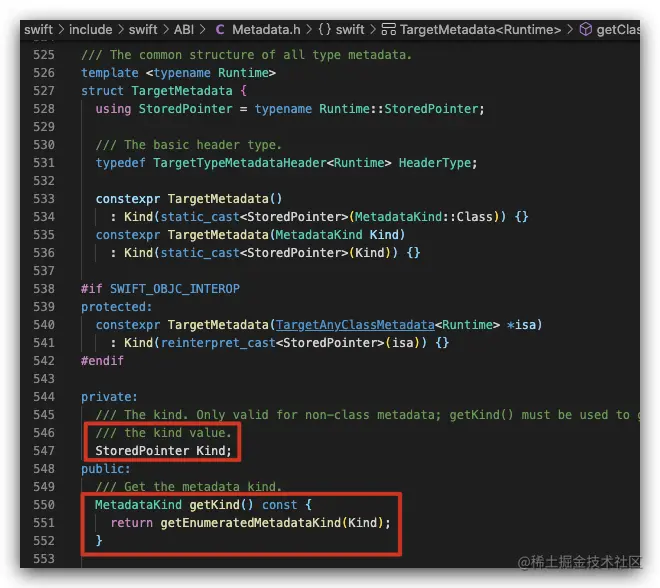This screenshot has width=660, height=588.
Task: Click the cube method icon before getClass
Action: coord(585,29)
